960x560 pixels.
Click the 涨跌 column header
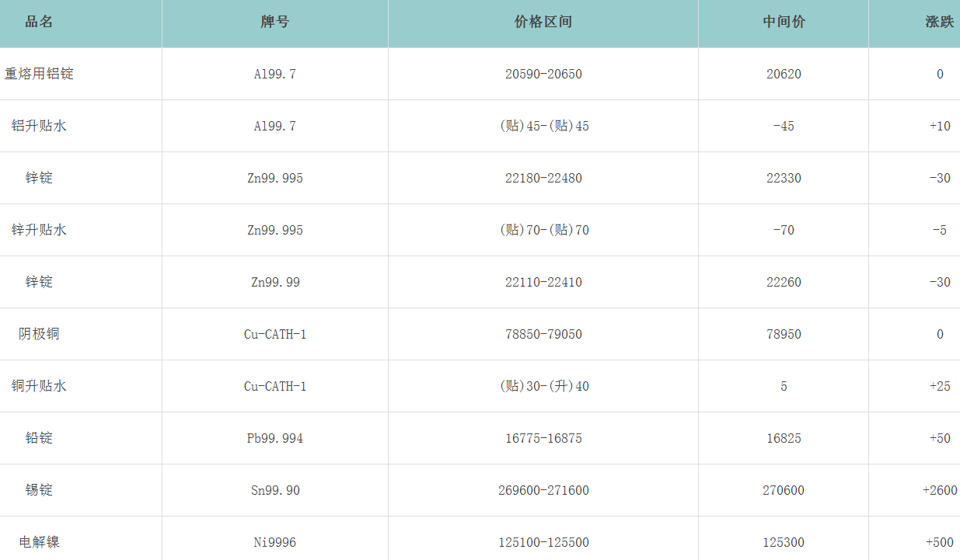939,22
